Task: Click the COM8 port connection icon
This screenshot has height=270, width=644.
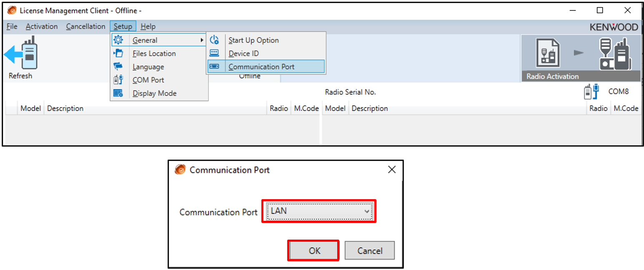Action: 591,92
